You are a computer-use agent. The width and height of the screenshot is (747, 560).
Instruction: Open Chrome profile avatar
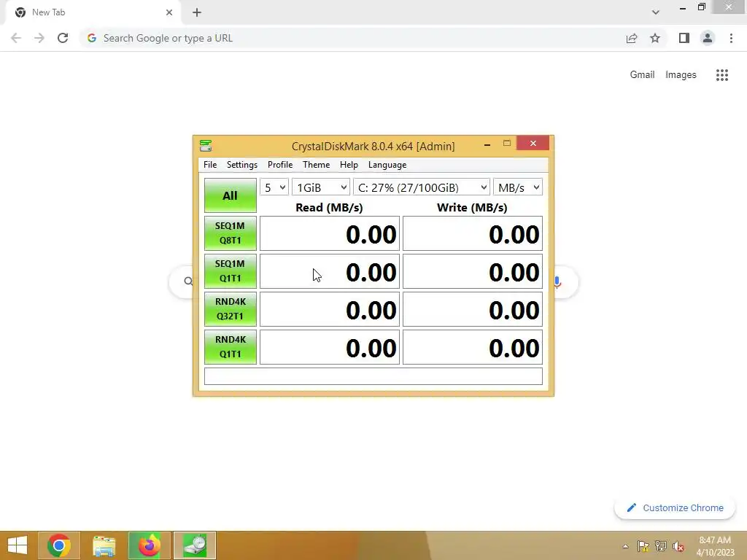[x=708, y=38]
